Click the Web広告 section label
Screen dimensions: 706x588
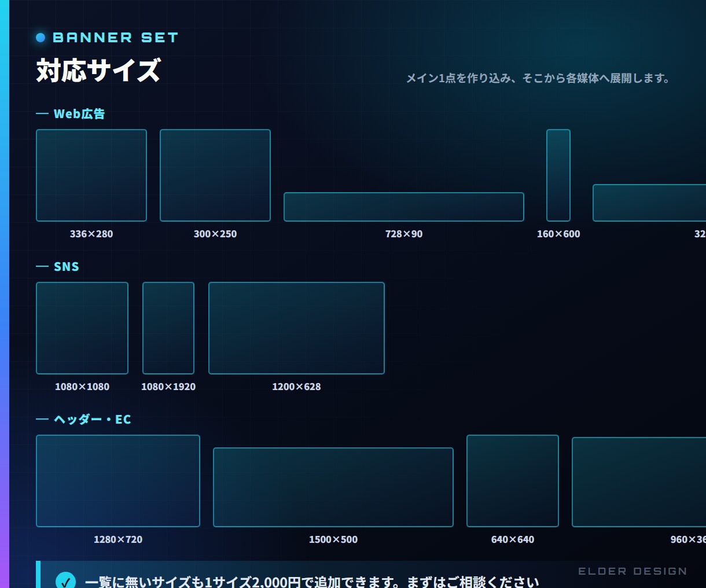point(79,114)
